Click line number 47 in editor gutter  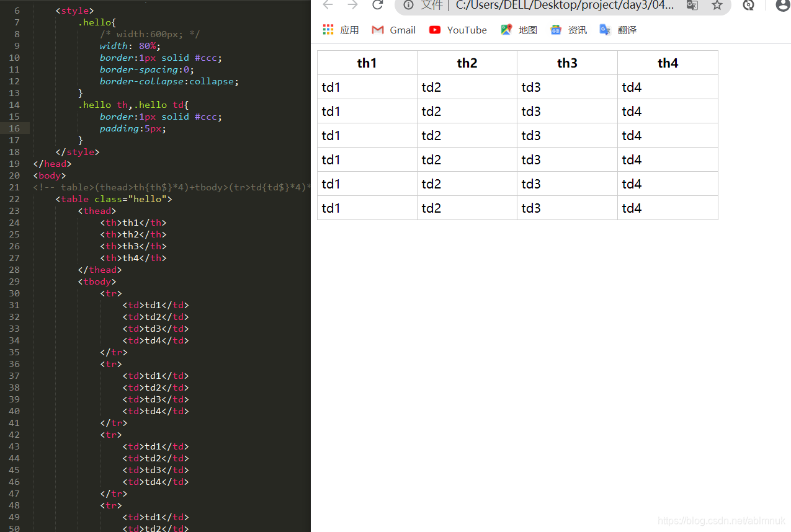14,494
